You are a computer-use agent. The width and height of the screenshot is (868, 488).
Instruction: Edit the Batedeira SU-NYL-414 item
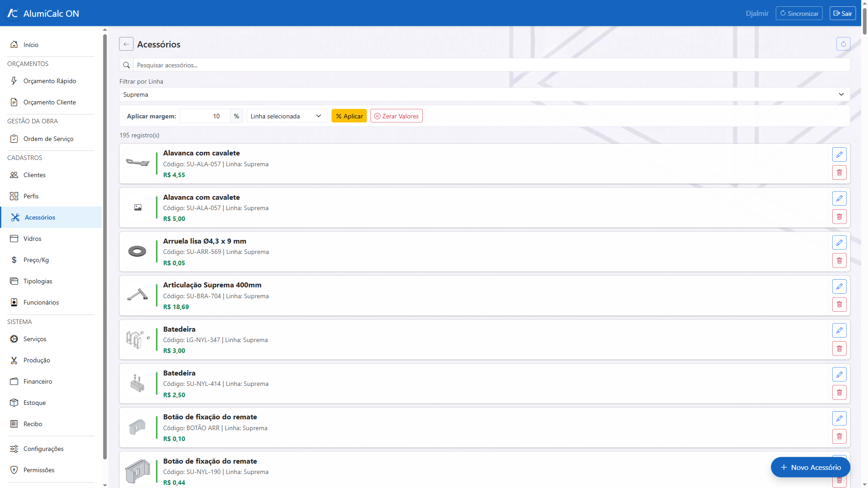839,375
